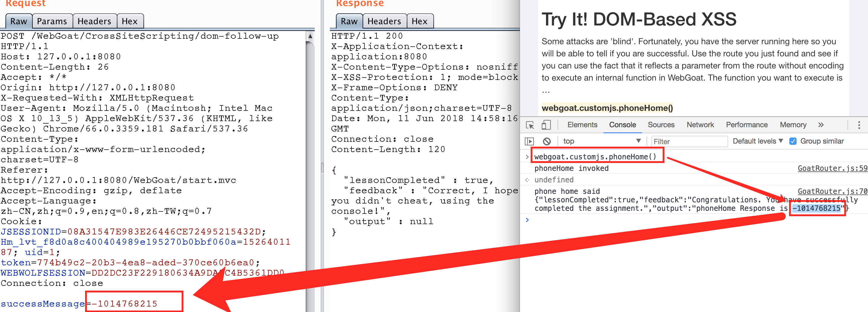Click the webgoat.customjs.phoneHome() console entry

coord(595,157)
